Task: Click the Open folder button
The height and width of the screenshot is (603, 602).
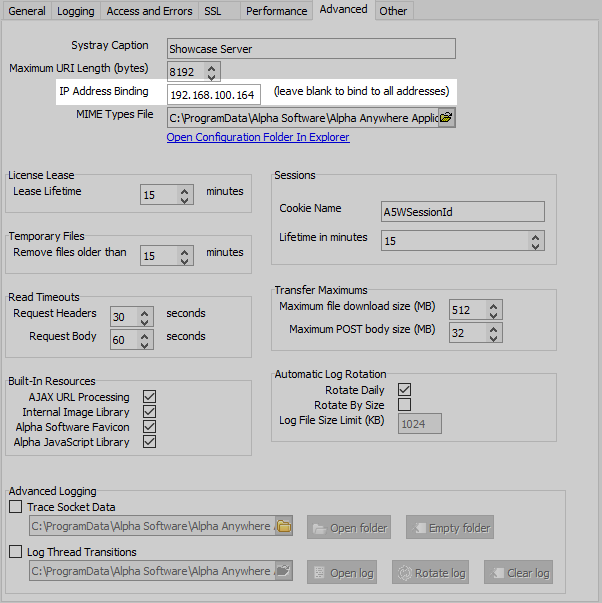Action: click(349, 527)
